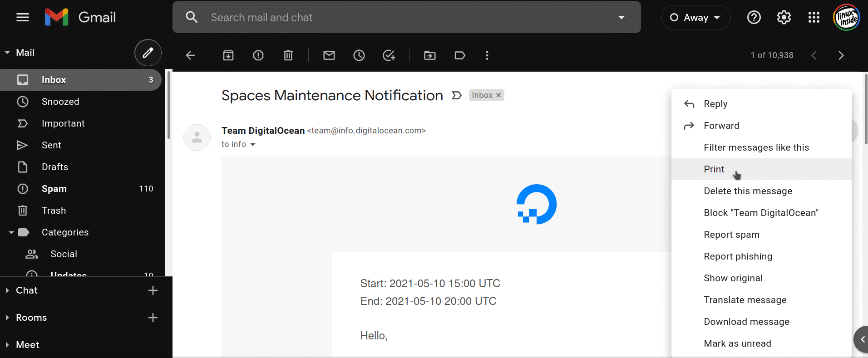
Task: Click the search magnifier icon
Action: (192, 17)
